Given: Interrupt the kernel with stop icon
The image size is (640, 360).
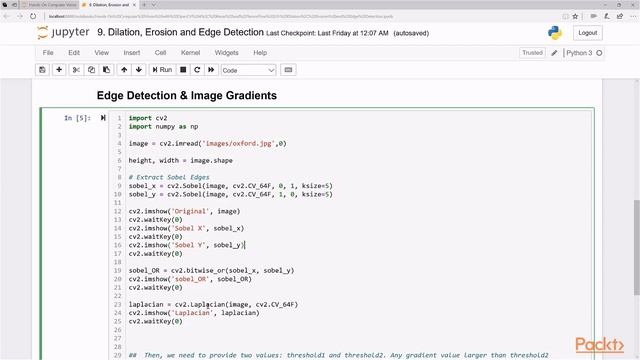Looking at the screenshot, I should 183,70.
